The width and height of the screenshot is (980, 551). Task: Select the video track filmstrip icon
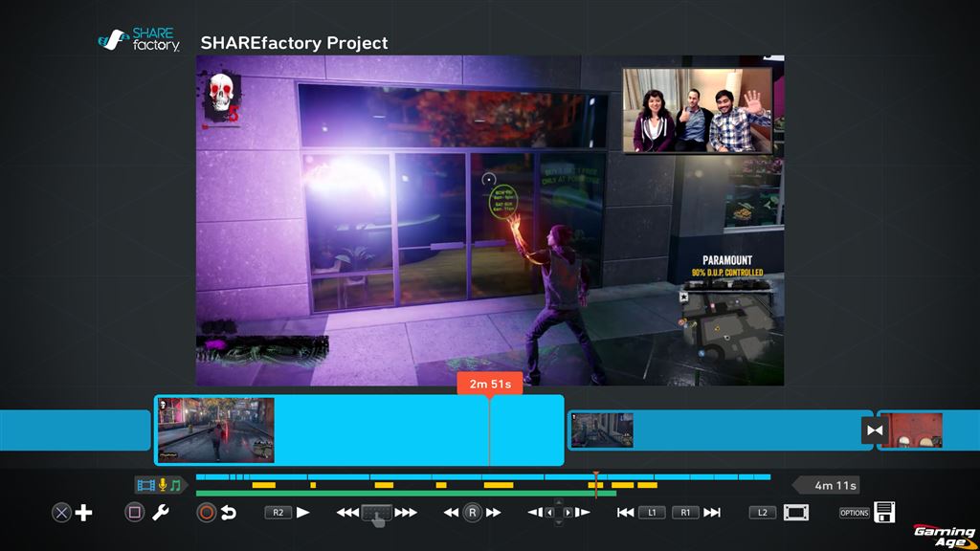point(146,485)
